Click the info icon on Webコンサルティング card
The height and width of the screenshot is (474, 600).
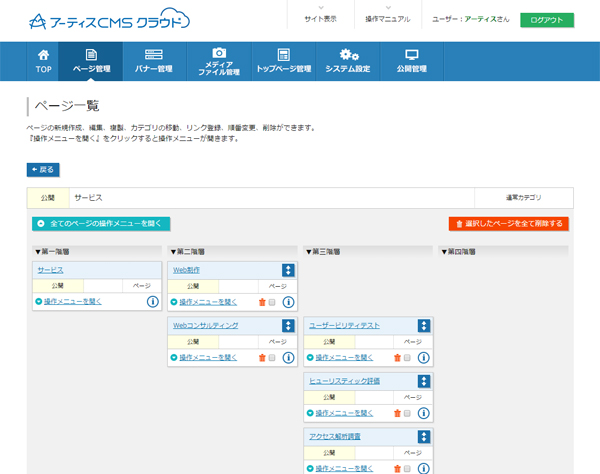(288, 358)
